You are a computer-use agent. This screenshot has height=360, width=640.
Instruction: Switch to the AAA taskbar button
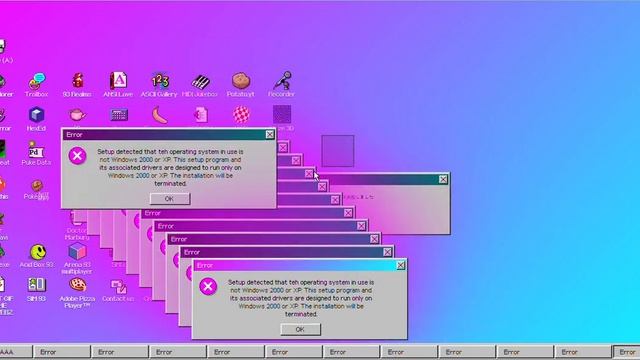(16, 352)
